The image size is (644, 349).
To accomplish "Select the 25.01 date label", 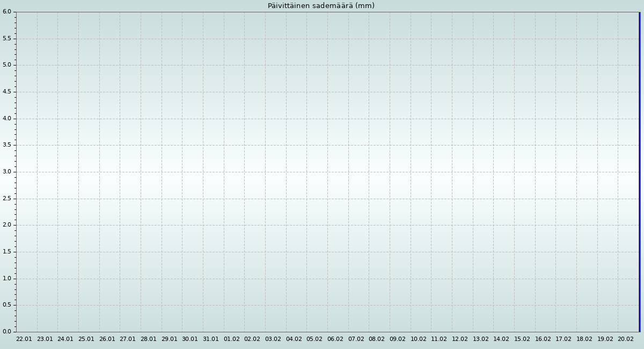I will (x=86, y=339).
